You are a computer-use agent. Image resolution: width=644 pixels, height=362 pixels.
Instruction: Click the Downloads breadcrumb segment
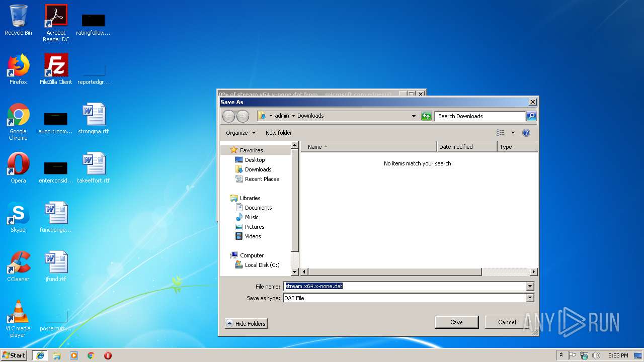[310, 116]
